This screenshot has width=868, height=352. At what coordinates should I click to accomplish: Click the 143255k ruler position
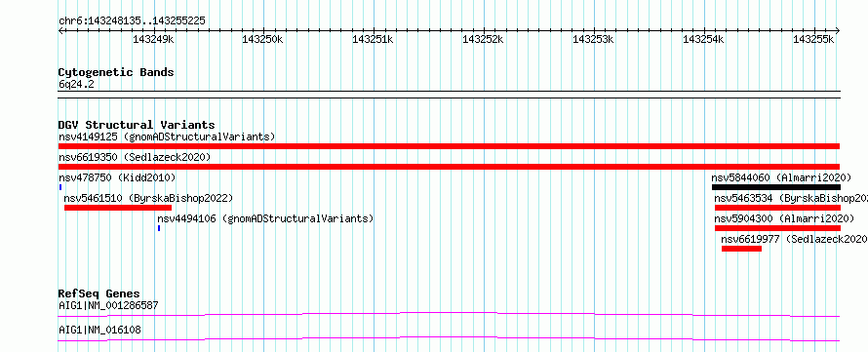click(813, 39)
